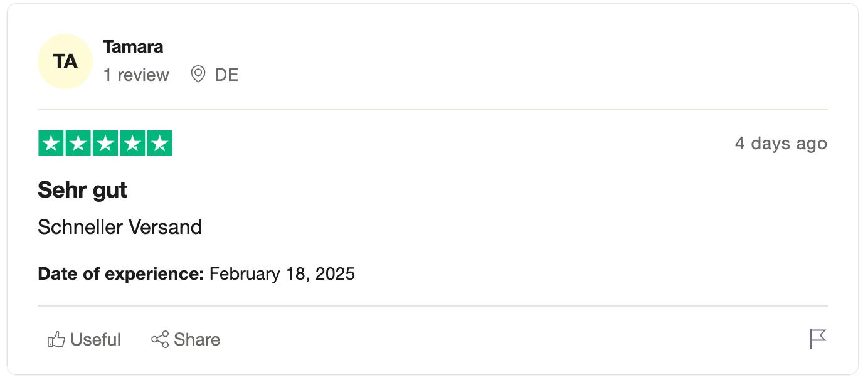Click the second green rating star
Viewport: 868px width, 380px height.
(78, 144)
